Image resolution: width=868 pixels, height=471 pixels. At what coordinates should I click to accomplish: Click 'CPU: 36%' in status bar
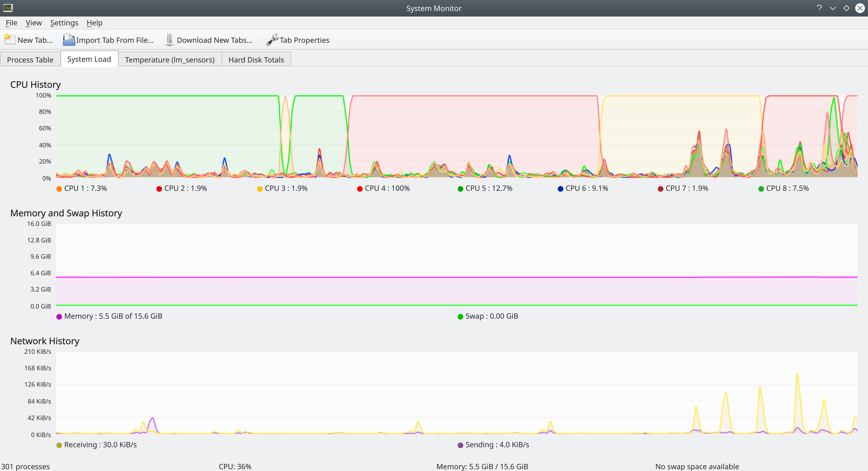coord(235,466)
